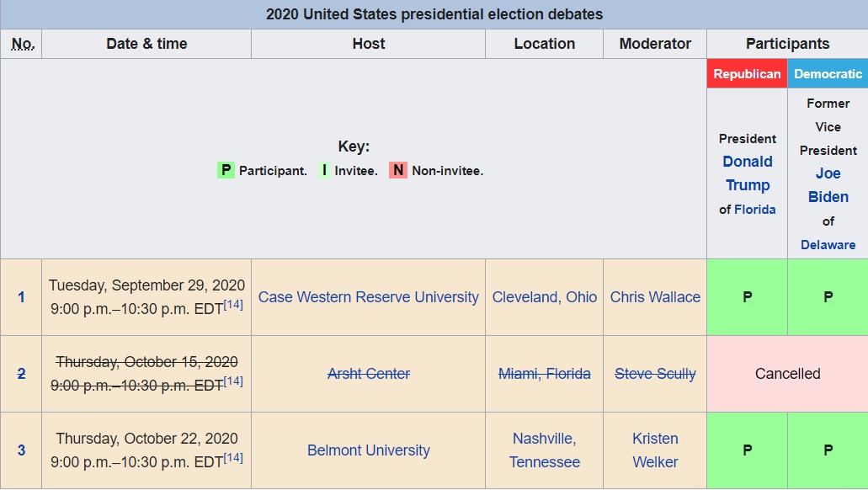Viewport: 868px width, 490px height.
Task: Open the Nashville, Tennessee link
Action: (x=545, y=450)
